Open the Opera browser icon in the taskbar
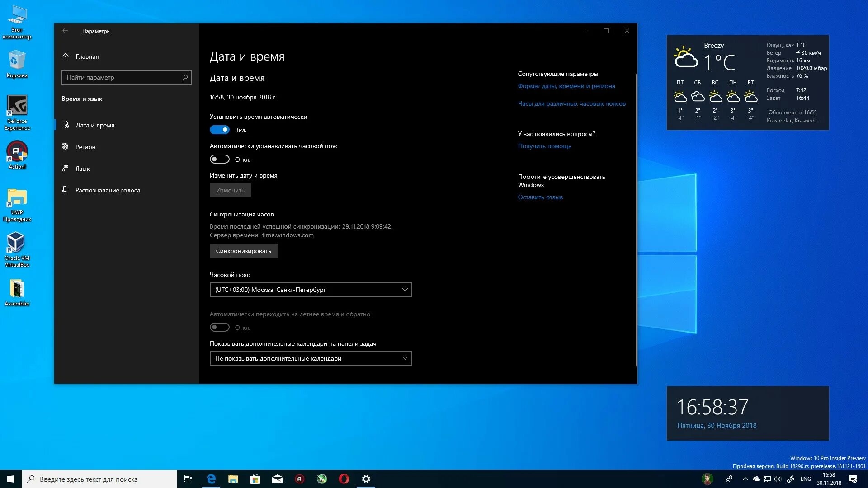The image size is (868, 488). click(x=344, y=479)
